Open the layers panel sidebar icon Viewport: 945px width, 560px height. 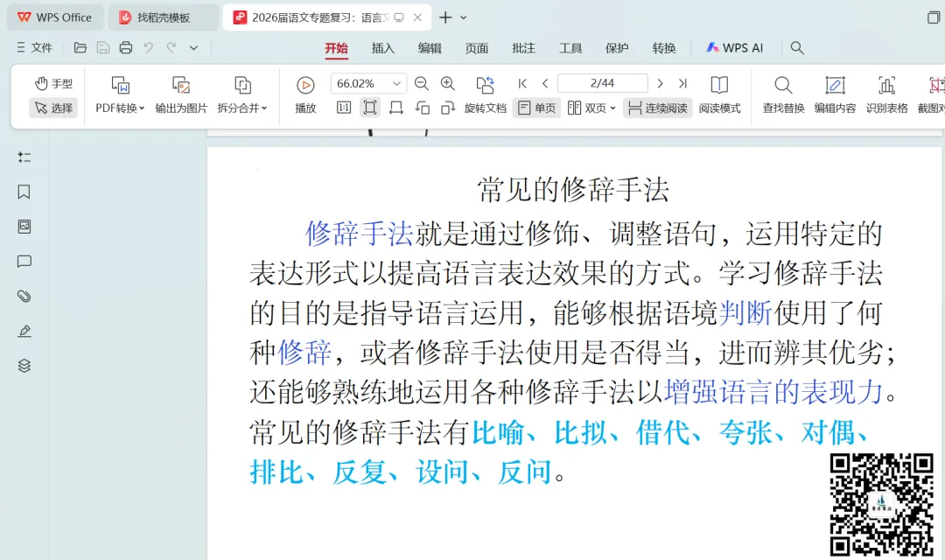24,366
